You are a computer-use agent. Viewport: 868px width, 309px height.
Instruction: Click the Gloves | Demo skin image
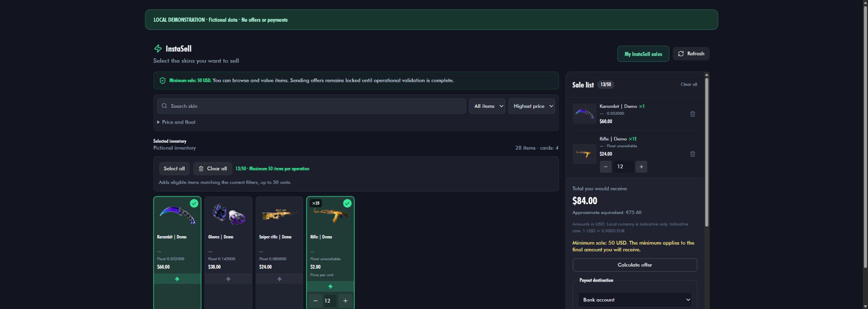[x=229, y=214]
